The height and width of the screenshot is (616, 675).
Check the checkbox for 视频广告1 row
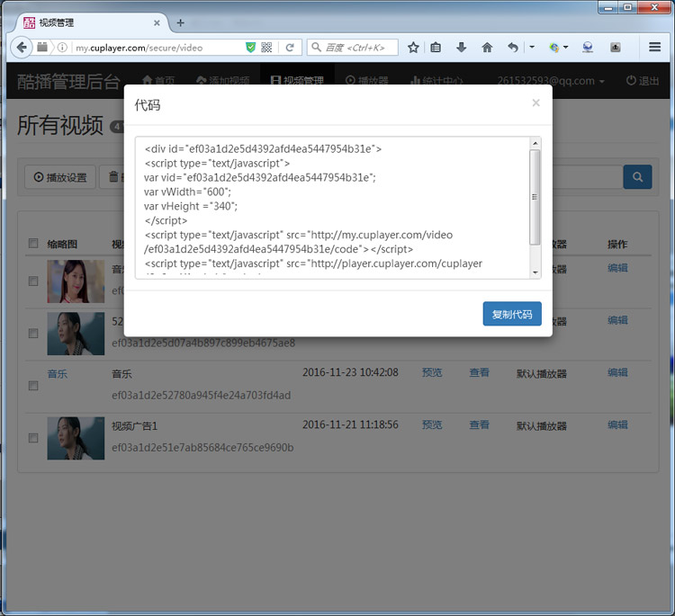click(x=33, y=438)
